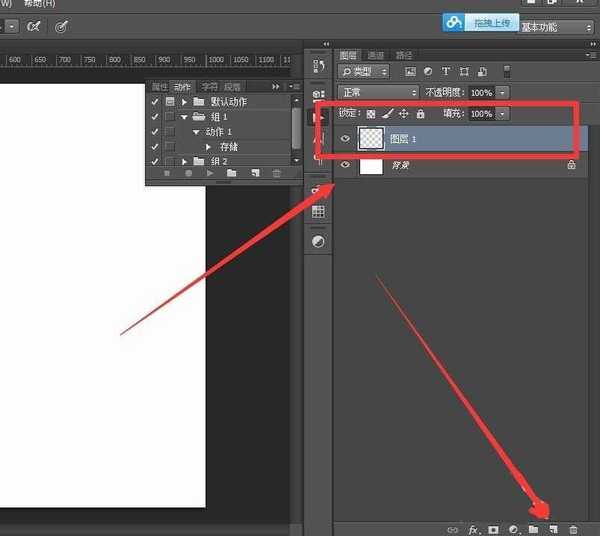This screenshot has width=600, height=536.
Task: Select the 图层 1 layer thumbnail
Action: [371, 140]
